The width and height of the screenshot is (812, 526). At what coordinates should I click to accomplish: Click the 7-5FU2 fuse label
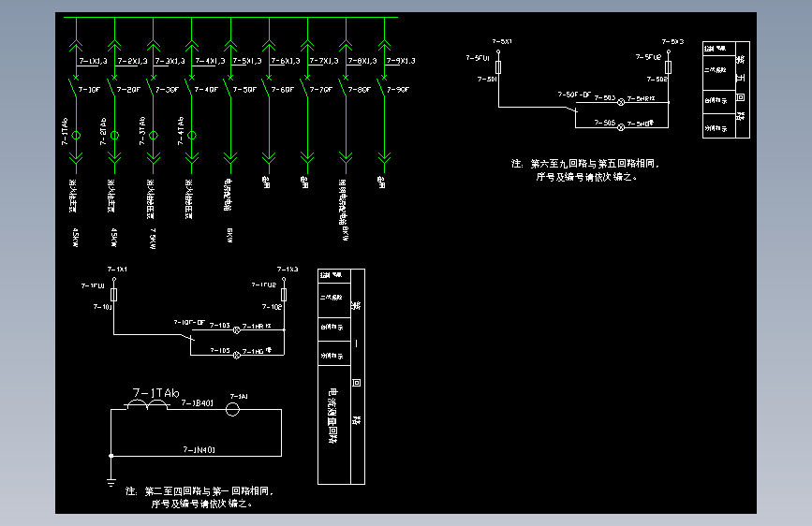pyautogui.click(x=648, y=57)
